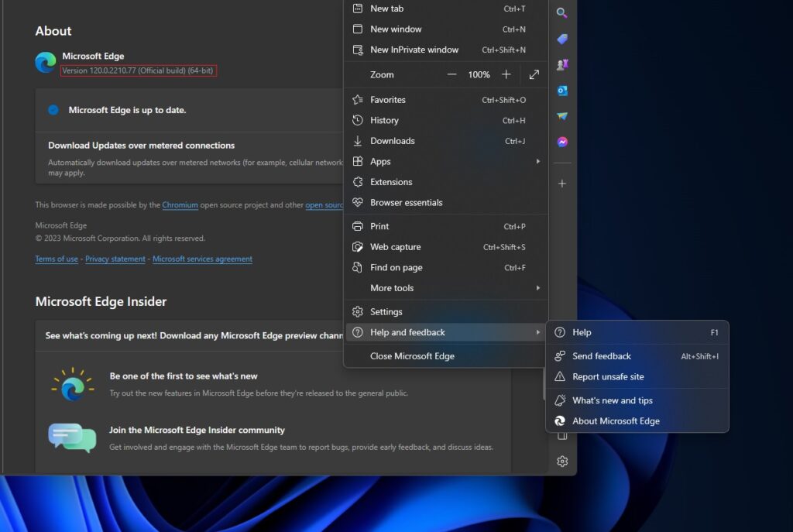The height and width of the screenshot is (532, 793).
Task: Open Drop in the Edge sidebar
Action: click(x=561, y=116)
